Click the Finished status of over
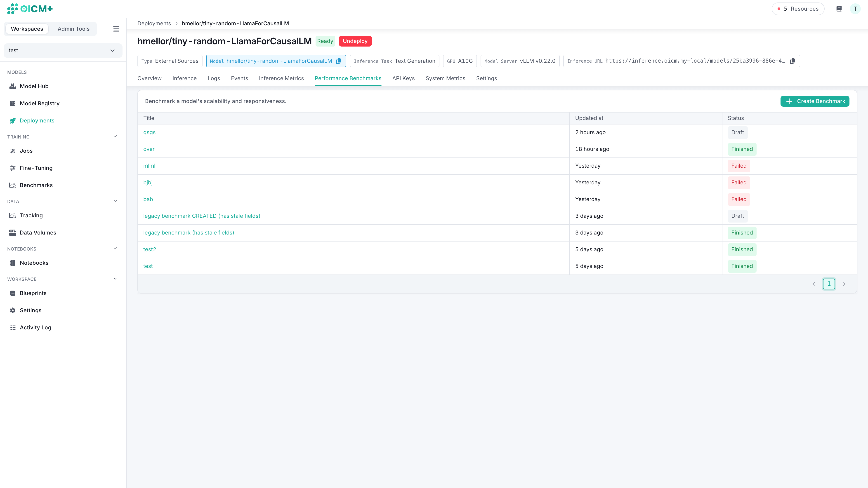The width and height of the screenshot is (868, 488). coord(742,149)
